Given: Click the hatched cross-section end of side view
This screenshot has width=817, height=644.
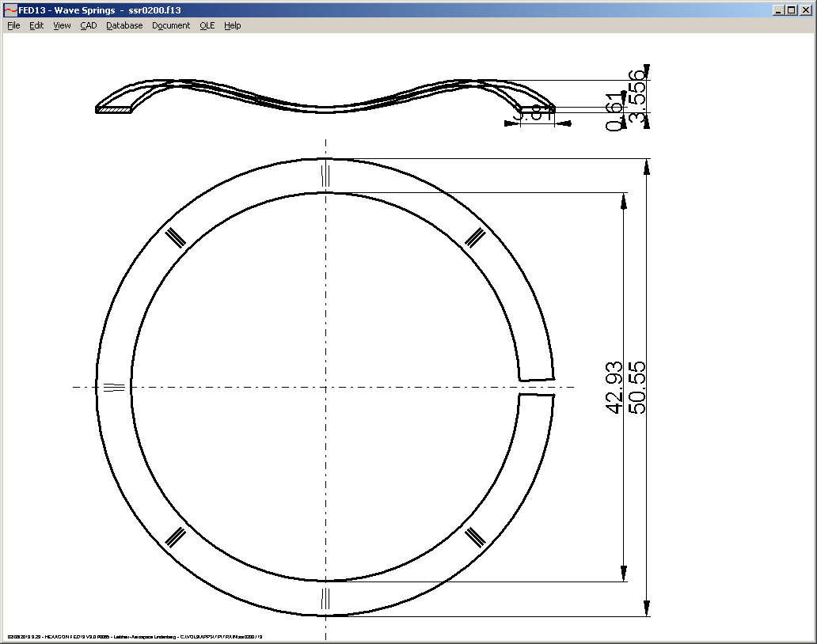Looking at the screenshot, I should click(112, 110).
